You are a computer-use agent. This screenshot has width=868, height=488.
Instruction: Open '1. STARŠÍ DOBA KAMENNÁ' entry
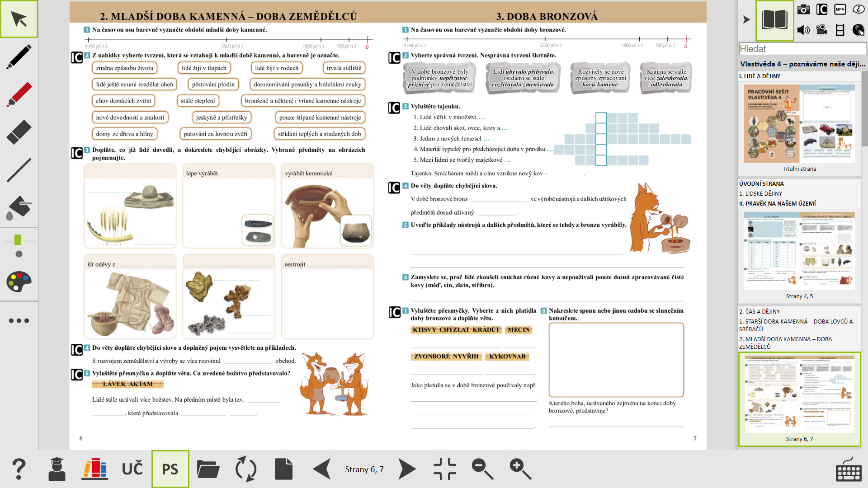[796, 325]
